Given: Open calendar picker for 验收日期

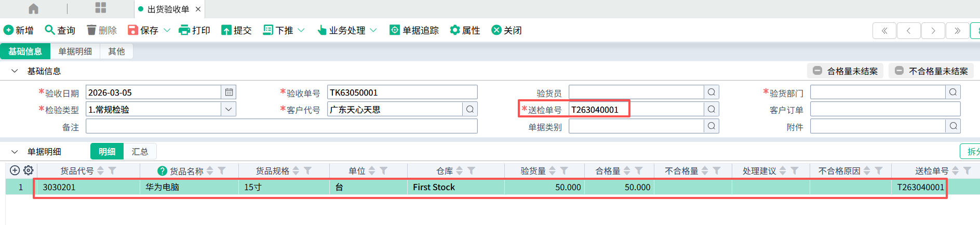Looking at the screenshot, I should click(x=229, y=92).
